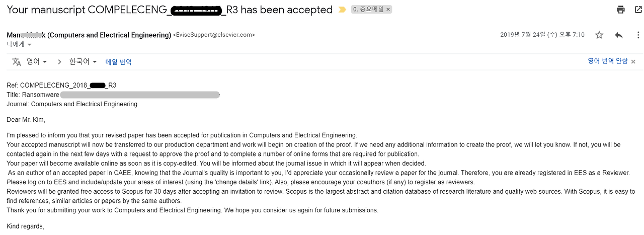Click the sender name Computers and Electrical Engineering

(89, 35)
